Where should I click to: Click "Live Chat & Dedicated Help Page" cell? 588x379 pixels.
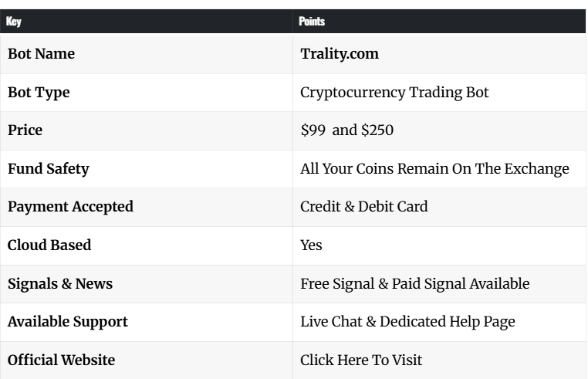(407, 322)
